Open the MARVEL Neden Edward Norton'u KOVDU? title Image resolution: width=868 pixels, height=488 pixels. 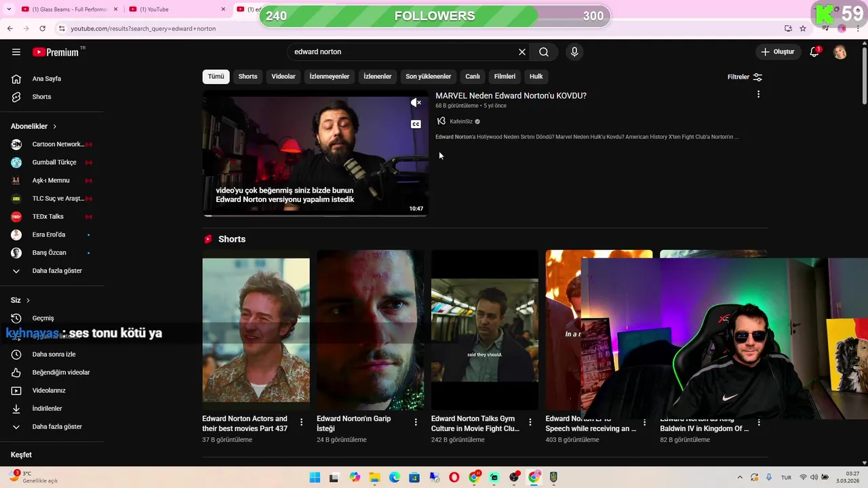click(x=511, y=96)
